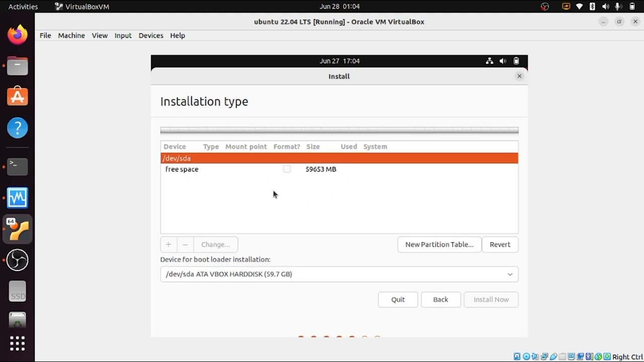Screen dimensions: 644x362
Task: Toggle the Format checkbox for free space
Action: click(x=287, y=169)
